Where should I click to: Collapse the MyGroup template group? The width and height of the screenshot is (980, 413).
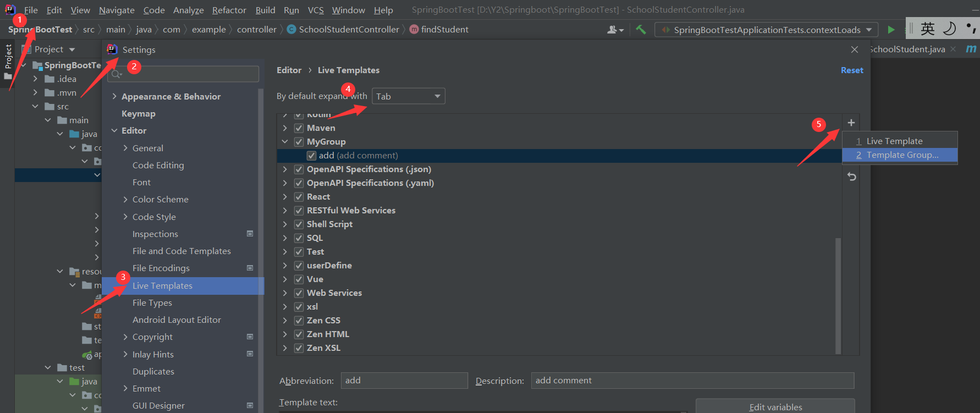click(x=285, y=142)
